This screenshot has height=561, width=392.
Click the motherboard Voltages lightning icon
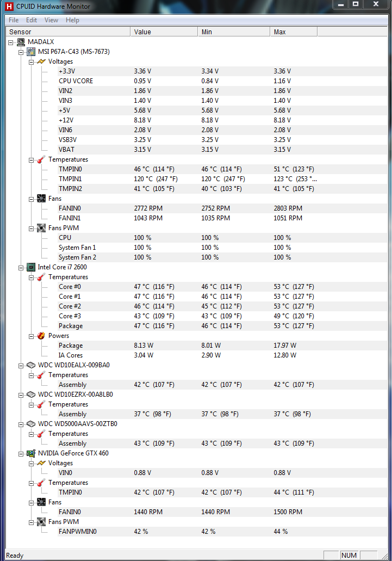coord(41,61)
